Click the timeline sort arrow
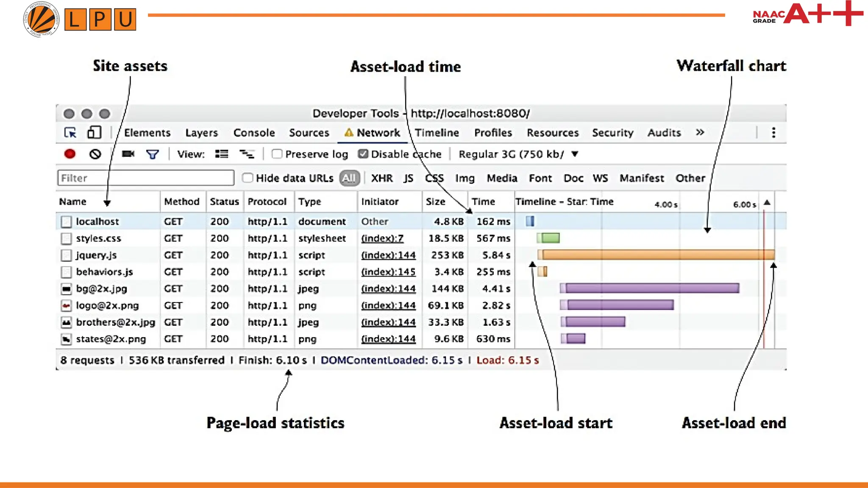Image resolution: width=868 pixels, height=488 pixels. 767,202
